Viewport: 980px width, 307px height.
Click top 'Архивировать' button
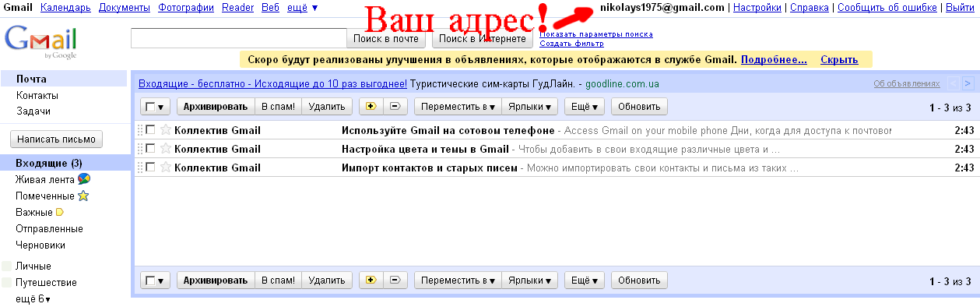tap(216, 107)
